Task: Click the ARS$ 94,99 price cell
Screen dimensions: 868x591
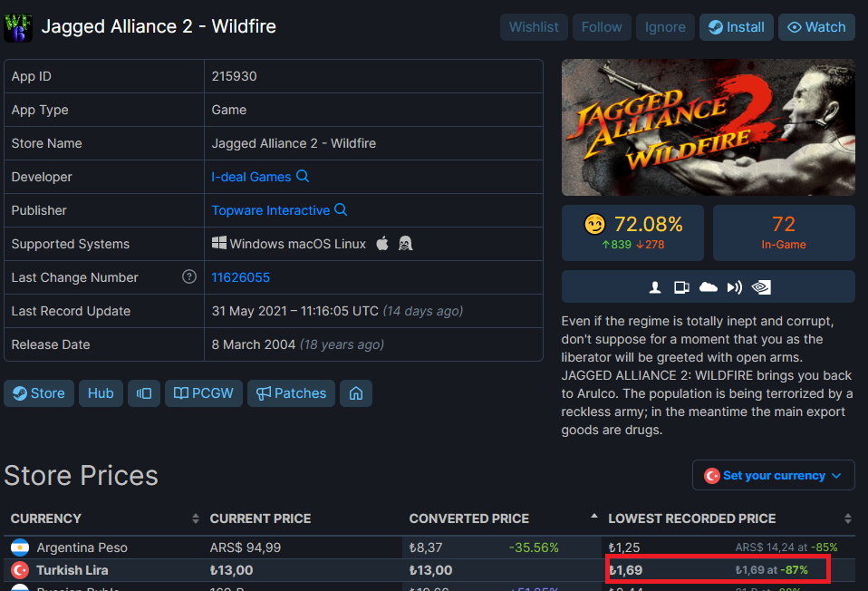Action: coord(246,547)
